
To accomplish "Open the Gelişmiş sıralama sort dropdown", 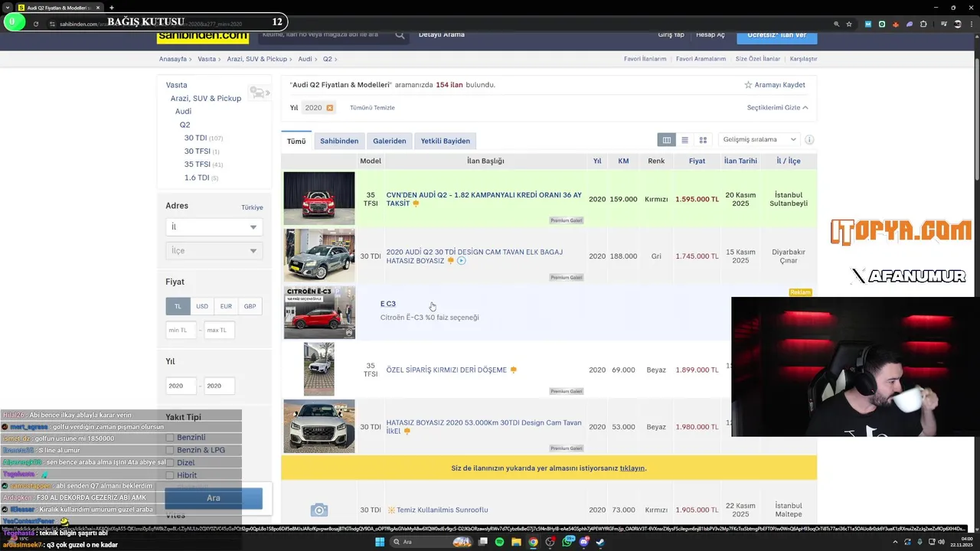I will [759, 140].
